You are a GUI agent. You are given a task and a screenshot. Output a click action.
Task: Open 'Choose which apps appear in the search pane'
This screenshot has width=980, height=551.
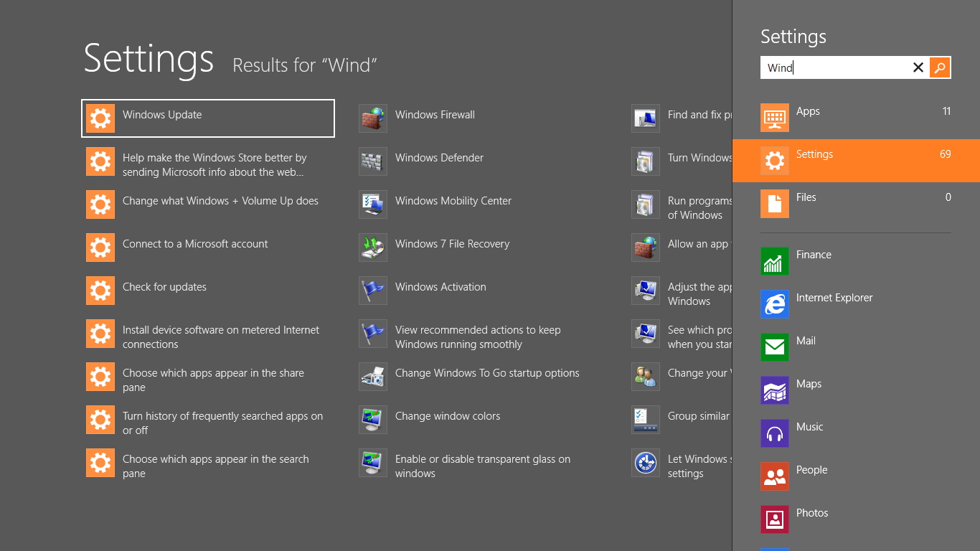point(208,463)
